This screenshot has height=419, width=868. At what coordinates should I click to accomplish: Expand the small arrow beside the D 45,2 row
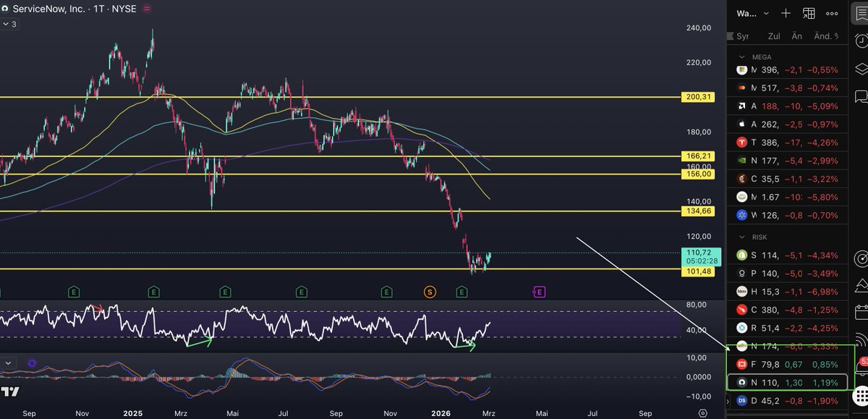pos(728,400)
